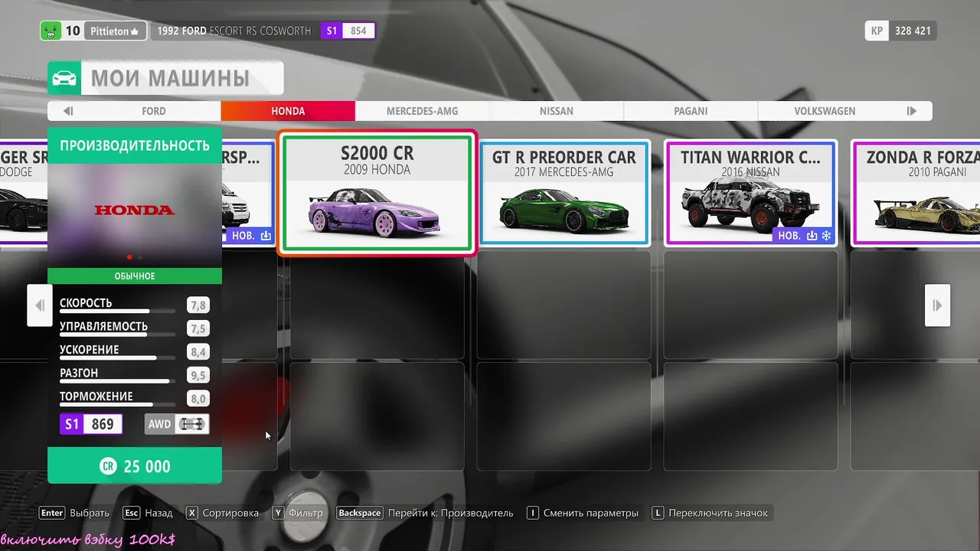The width and height of the screenshot is (980, 551).
Task: Click the CR credits coin icon
Action: click(109, 466)
